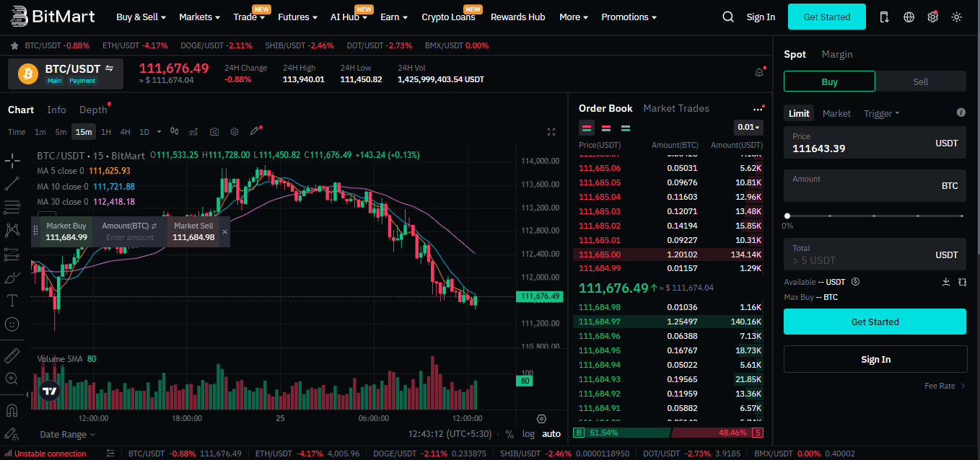Take a chart snapshot with the camera icon
This screenshot has width=980, height=460.
coord(214,131)
